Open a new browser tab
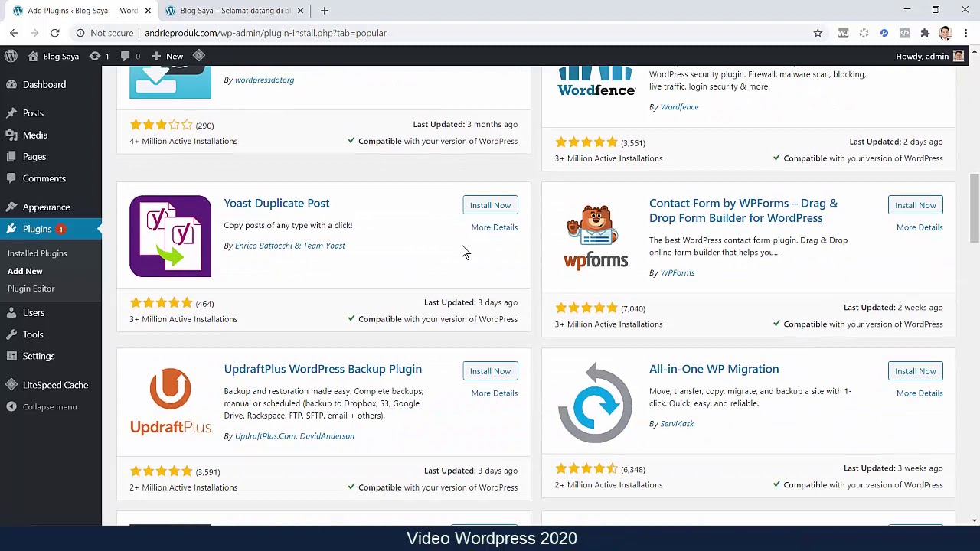Screen dimensions: 980x551 pos(325,11)
